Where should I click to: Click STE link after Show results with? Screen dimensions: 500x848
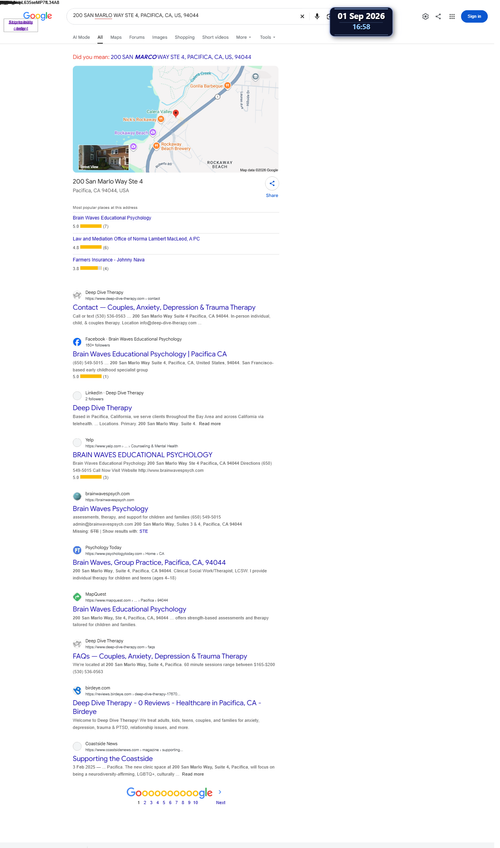click(x=143, y=531)
